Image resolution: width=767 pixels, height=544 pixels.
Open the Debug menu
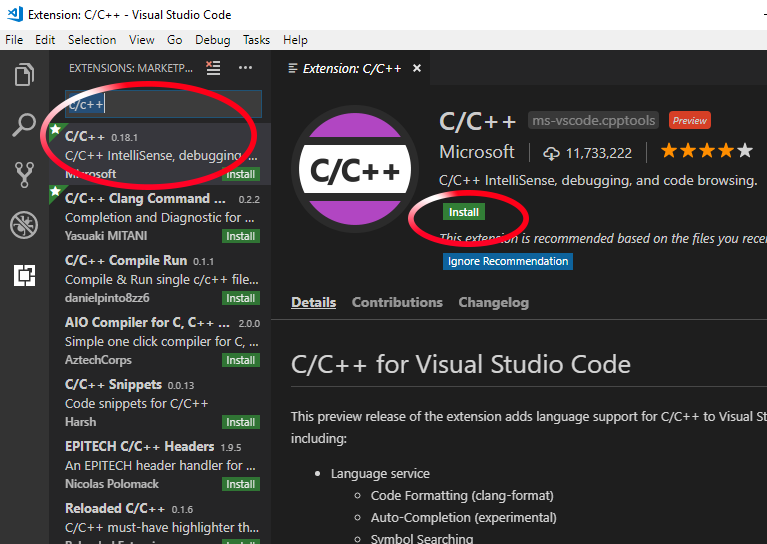[x=213, y=40]
